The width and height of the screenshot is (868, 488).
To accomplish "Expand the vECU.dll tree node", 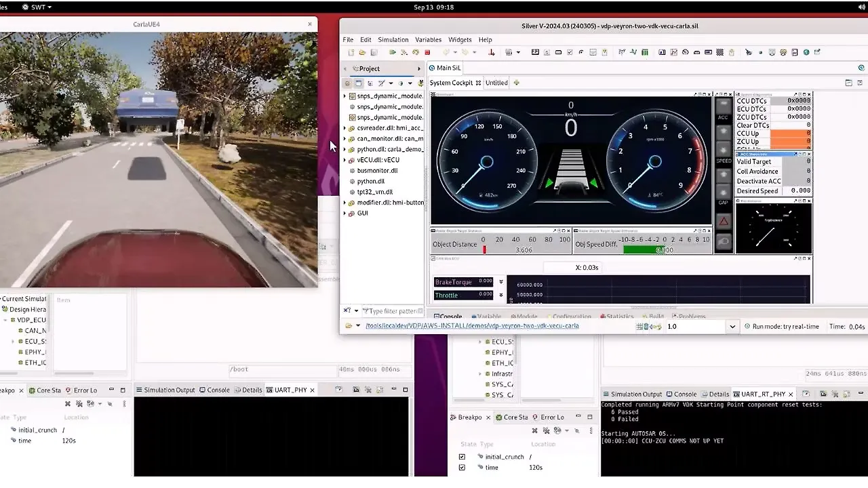I will pos(344,160).
